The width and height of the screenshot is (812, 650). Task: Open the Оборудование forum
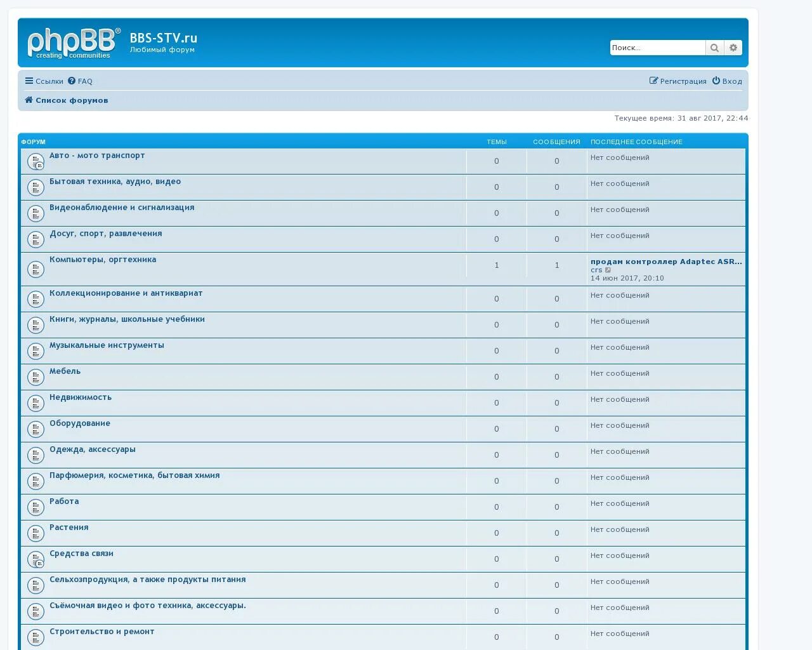coord(80,423)
